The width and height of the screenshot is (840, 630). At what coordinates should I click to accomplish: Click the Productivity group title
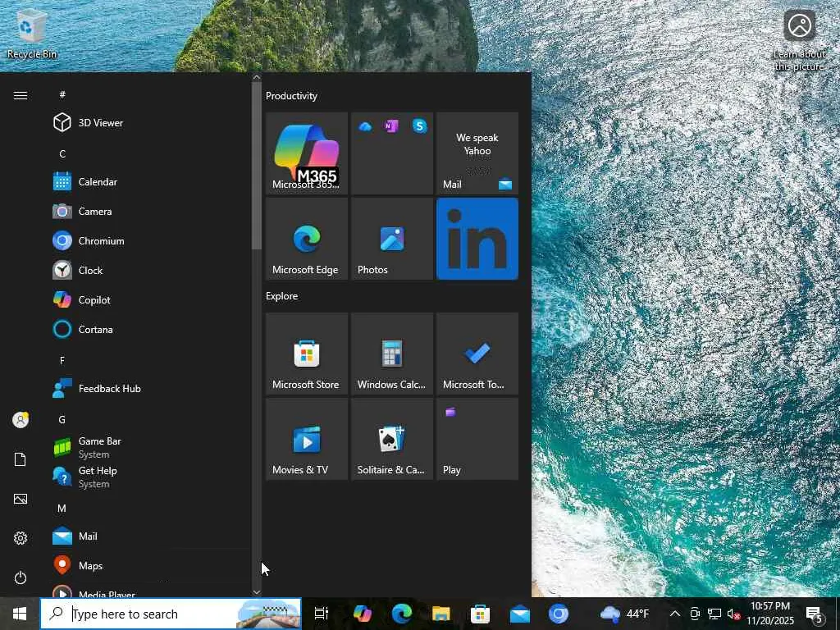tap(291, 96)
